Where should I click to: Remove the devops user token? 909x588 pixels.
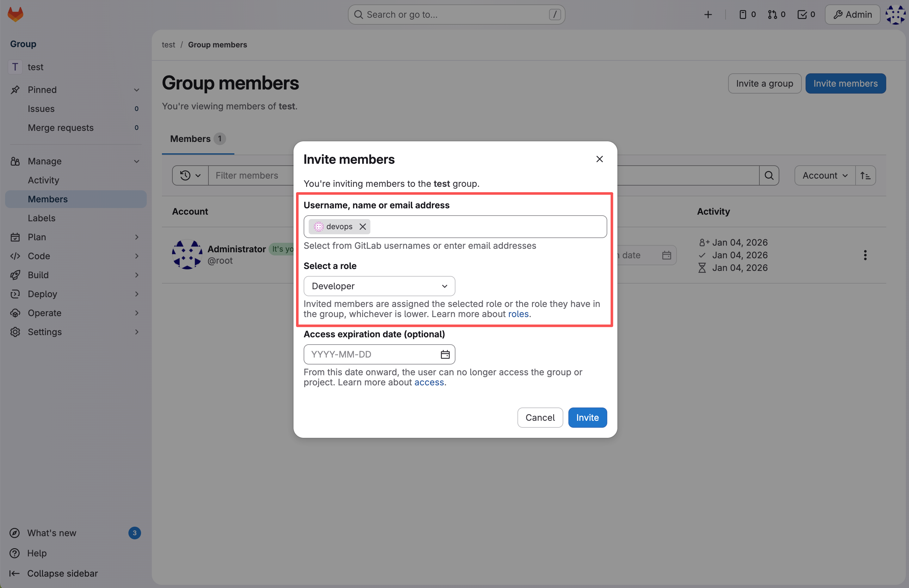362,226
